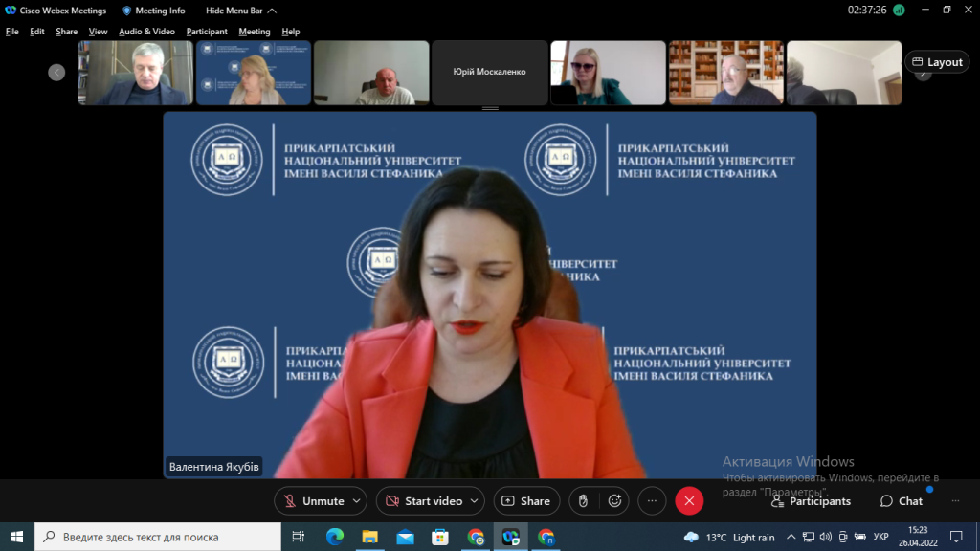The width and height of the screenshot is (980, 551).
Task: Open the Audio & Video menu
Action: (x=146, y=32)
